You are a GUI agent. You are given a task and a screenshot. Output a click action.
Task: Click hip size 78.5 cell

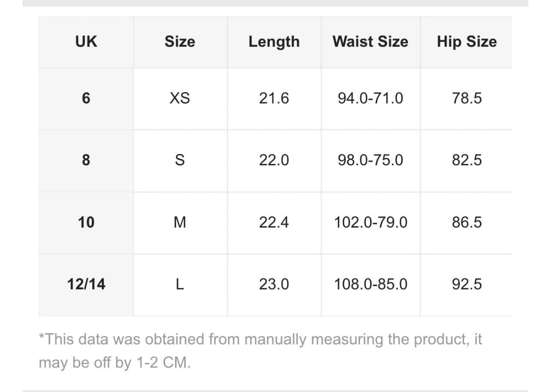tap(466, 98)
